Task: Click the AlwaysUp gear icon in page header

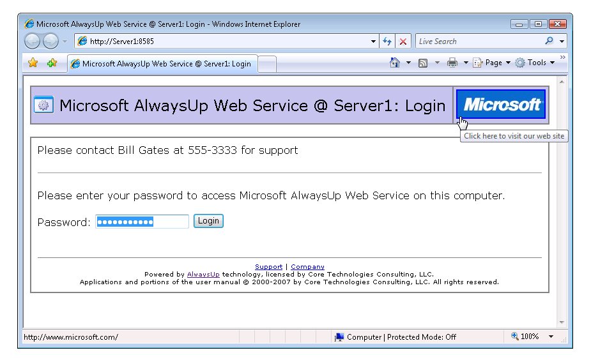Action: point(43,105)
